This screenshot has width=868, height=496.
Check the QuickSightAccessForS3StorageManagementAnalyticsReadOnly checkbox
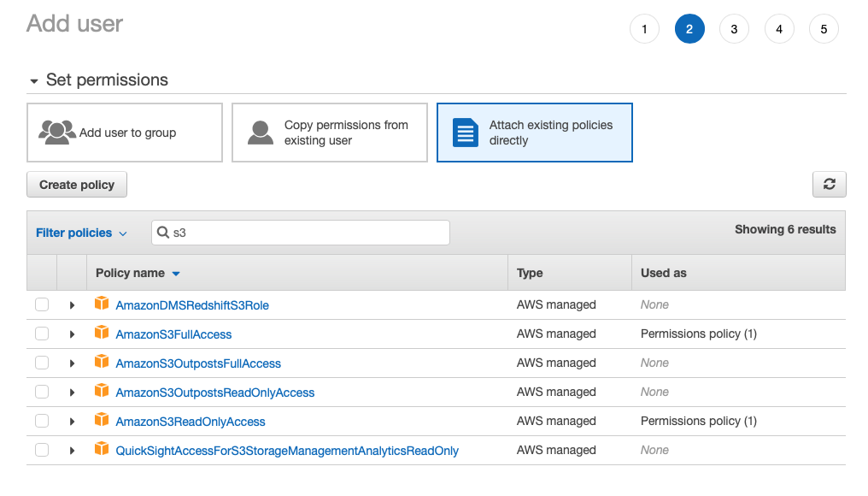(41, 450)
